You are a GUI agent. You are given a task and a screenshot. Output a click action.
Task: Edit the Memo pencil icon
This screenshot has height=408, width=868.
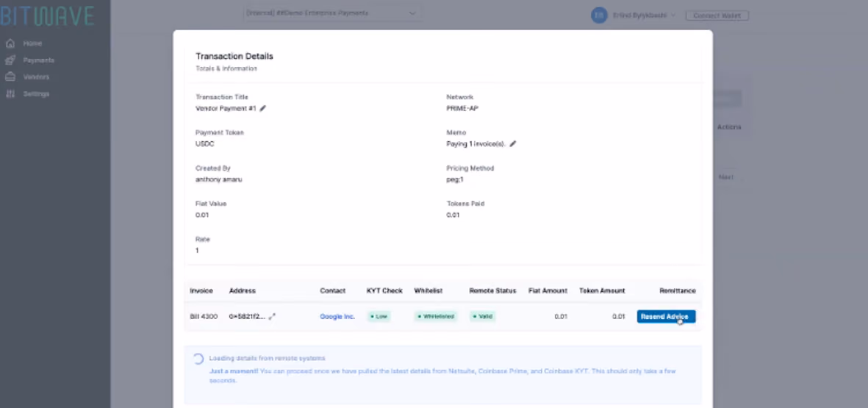[512, 144]
